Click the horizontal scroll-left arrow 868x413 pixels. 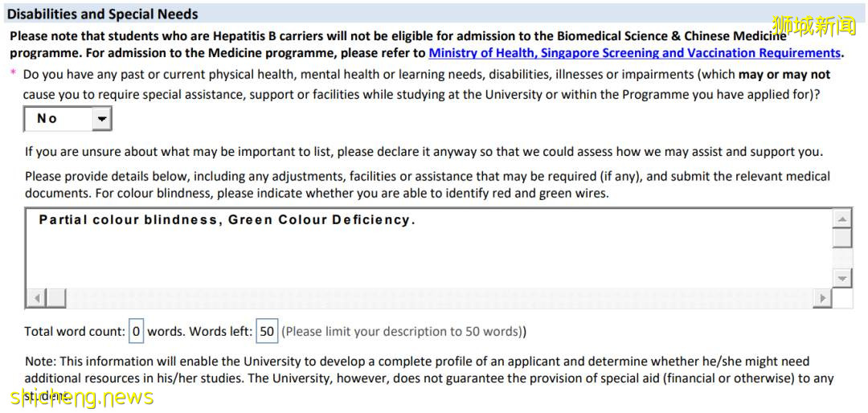coord(35,298)
